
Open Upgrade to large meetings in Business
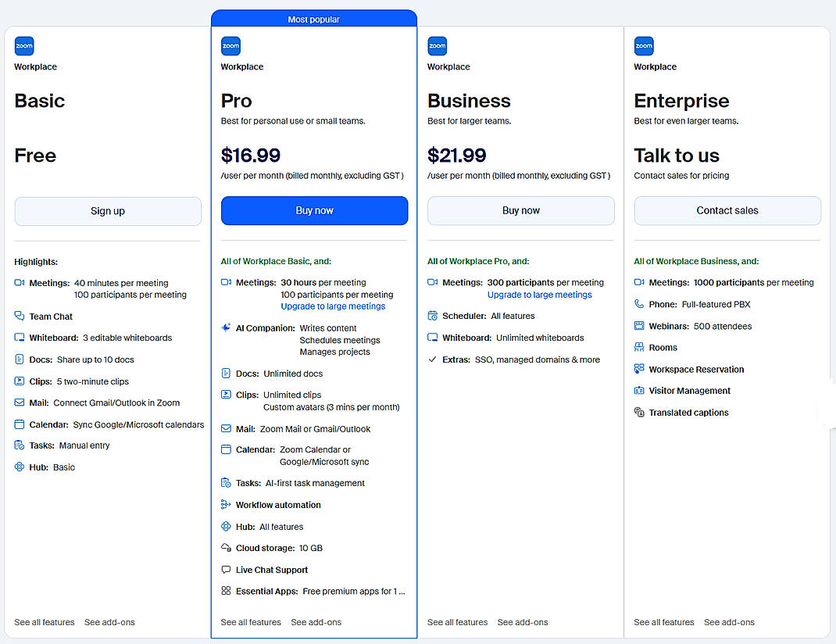pyautogui.click(x=540, y=295)
